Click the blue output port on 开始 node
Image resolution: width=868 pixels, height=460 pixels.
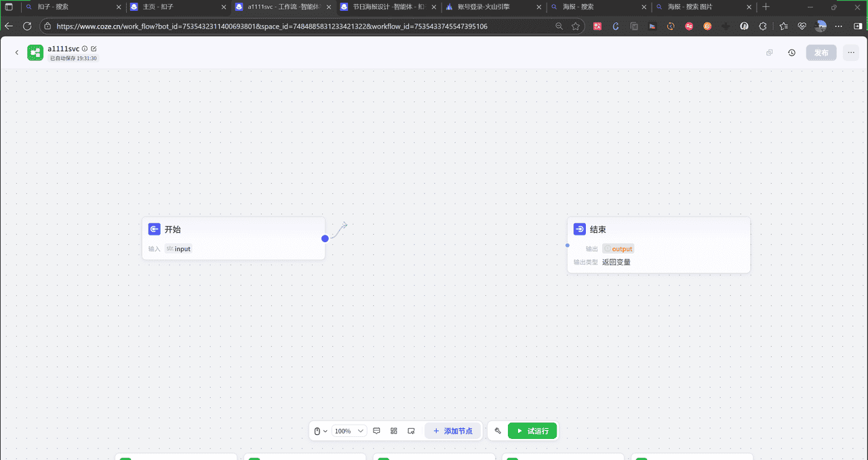point(325,238)
